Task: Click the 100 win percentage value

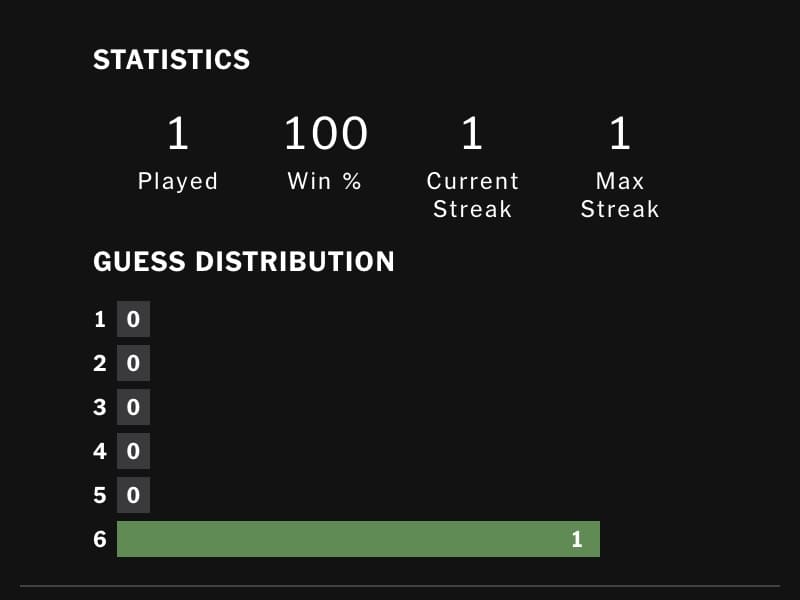Action: (326, 133)
